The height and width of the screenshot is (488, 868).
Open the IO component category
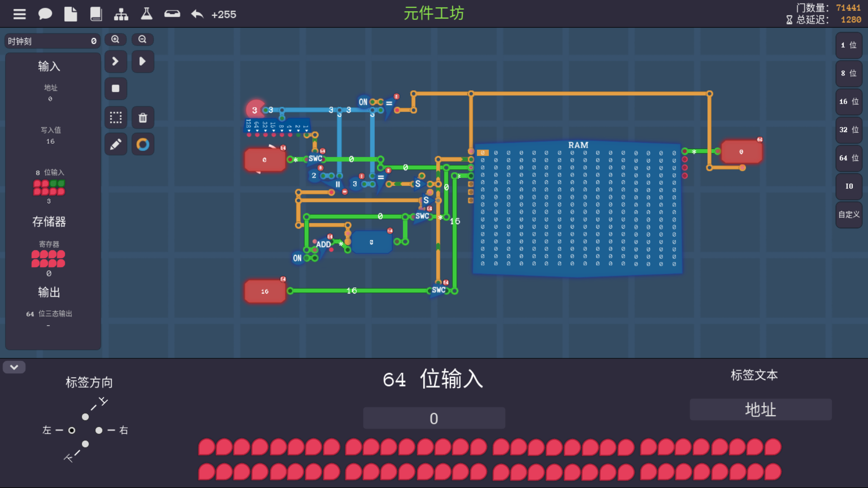(x=849, y=186)
